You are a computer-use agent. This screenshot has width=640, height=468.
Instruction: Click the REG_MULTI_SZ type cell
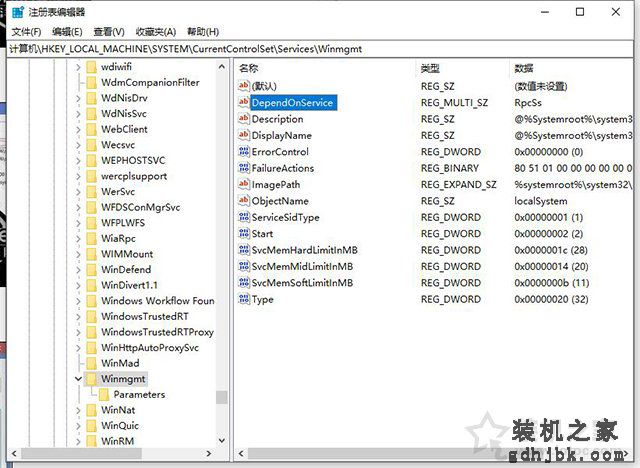454,102
